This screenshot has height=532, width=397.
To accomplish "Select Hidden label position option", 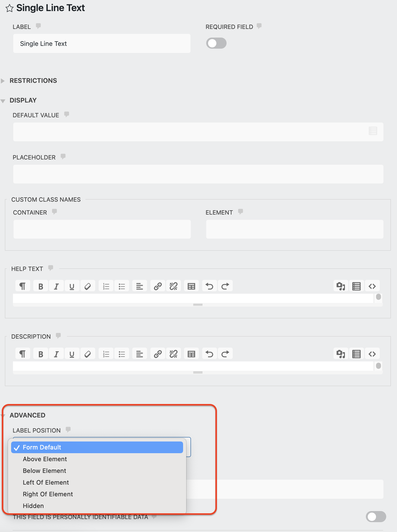I will point(33,506).
